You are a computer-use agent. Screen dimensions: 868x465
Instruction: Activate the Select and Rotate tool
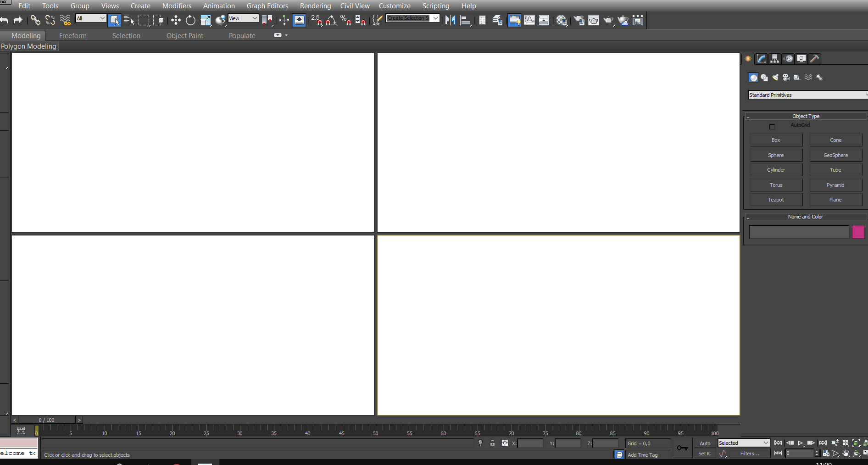190,20
